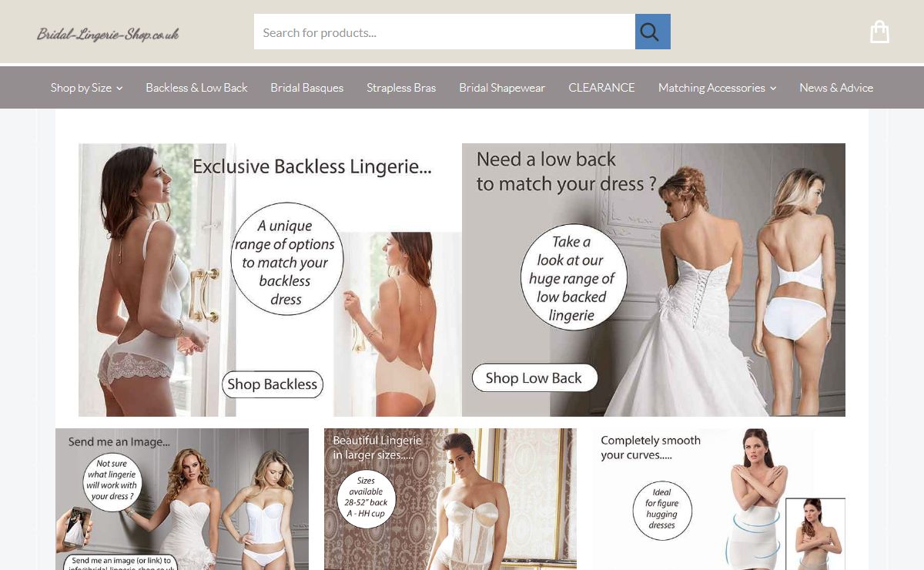Focus the Search for products field
Screen dimensions: 924x570
(x=444, y=32)
